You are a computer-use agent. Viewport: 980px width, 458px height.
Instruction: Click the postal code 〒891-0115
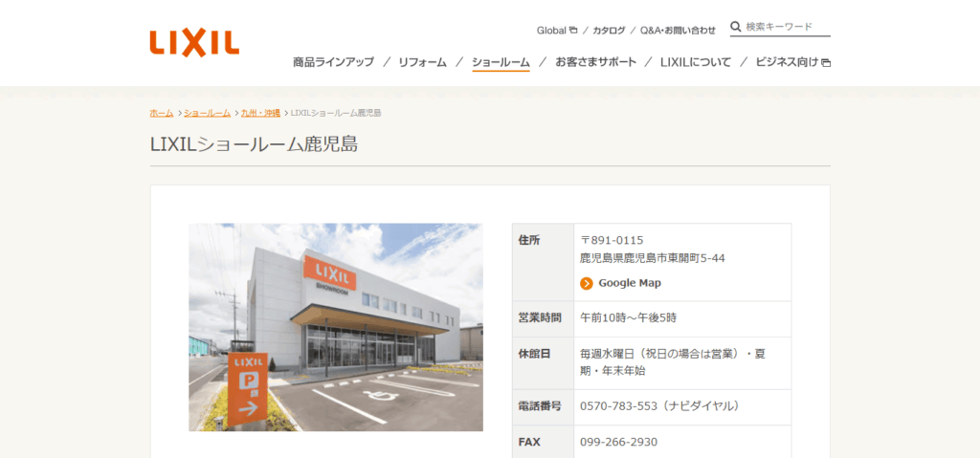point(612,241)
